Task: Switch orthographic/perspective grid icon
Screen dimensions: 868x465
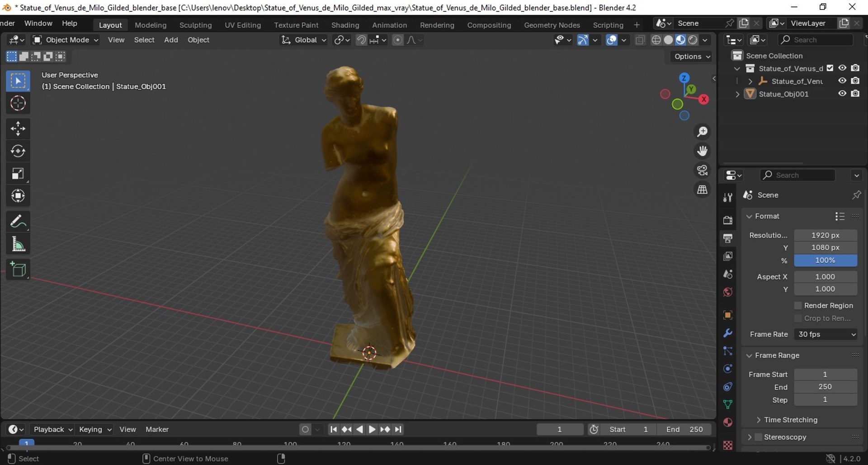Action: 702,190
